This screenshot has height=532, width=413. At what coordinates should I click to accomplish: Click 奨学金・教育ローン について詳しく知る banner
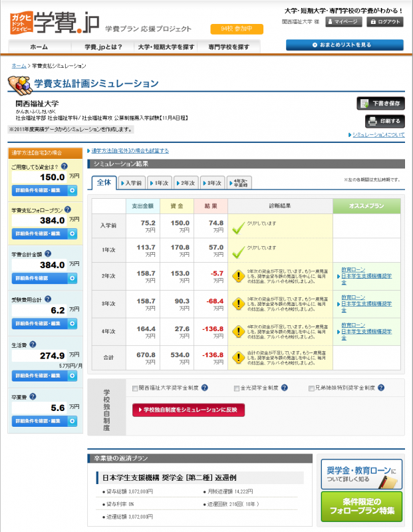(x=362, y=474)
